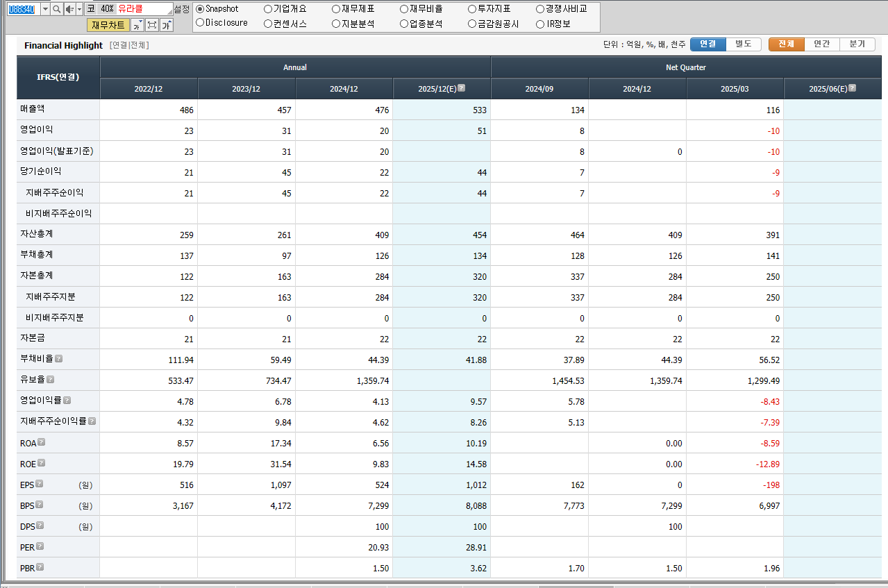This screenshot has width=888, height=588.
Task: Click help icon beside 2025/06(E) header
Action: [x=853, y=88]
